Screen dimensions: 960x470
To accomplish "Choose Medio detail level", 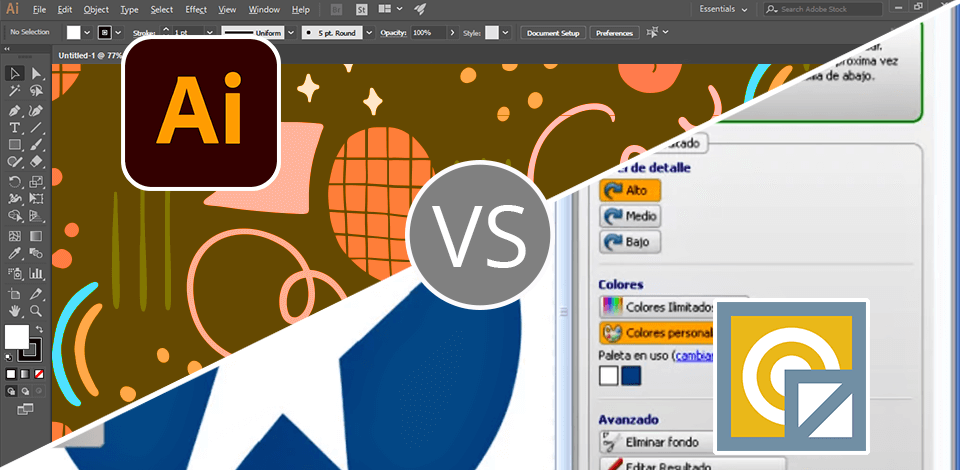I will coord(630,216).
